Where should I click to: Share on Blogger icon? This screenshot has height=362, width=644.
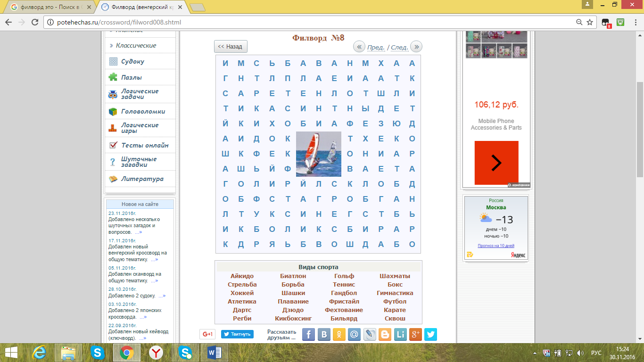point(385,335)
